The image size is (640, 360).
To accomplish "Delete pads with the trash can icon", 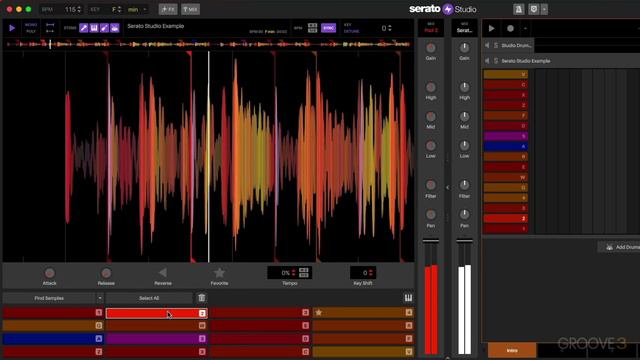I will [202, 298].
